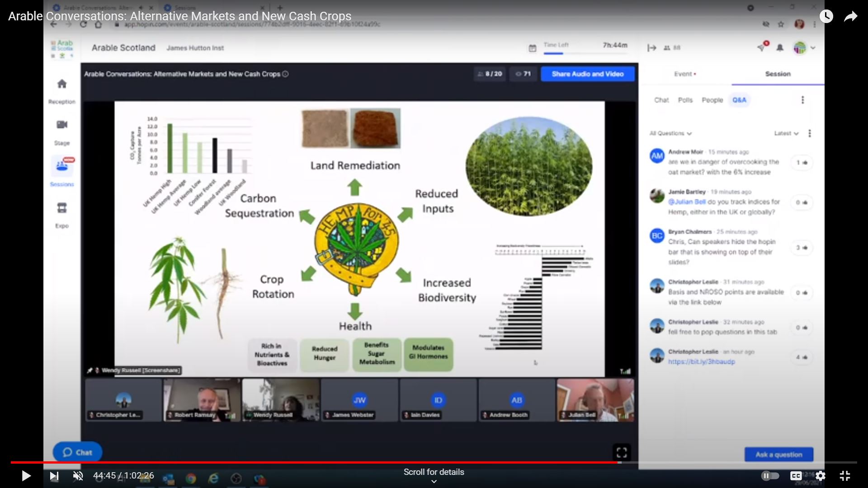Upvote Christopher Leslie's Basis and NRoSO post
This screenshot has width=868, height=488.
pyautogui.click(x=802, y=293)
